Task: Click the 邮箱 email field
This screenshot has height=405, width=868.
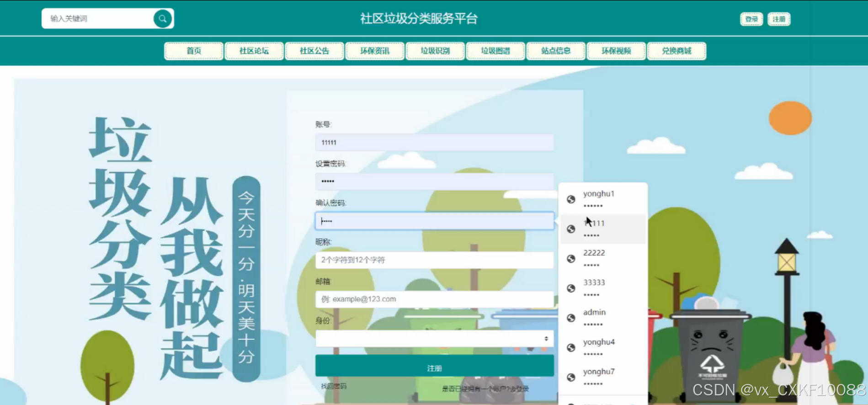Action: coord(434,299)
